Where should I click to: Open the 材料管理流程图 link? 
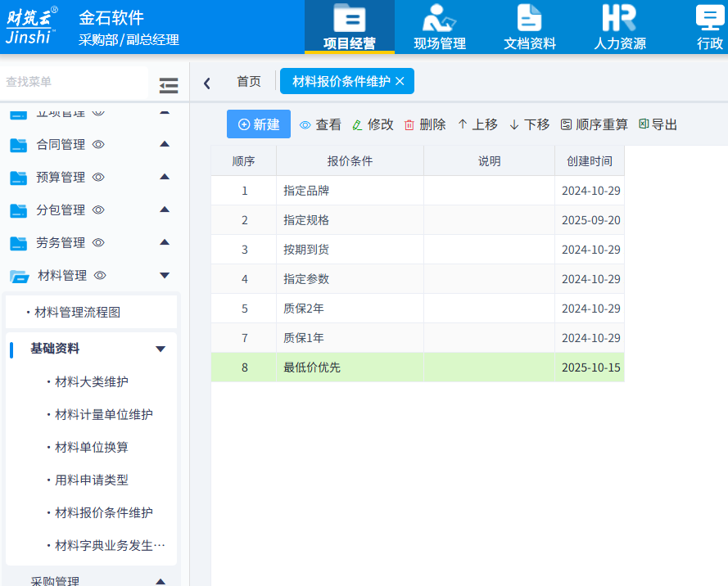pyautogui.click(x=78, y=313)
